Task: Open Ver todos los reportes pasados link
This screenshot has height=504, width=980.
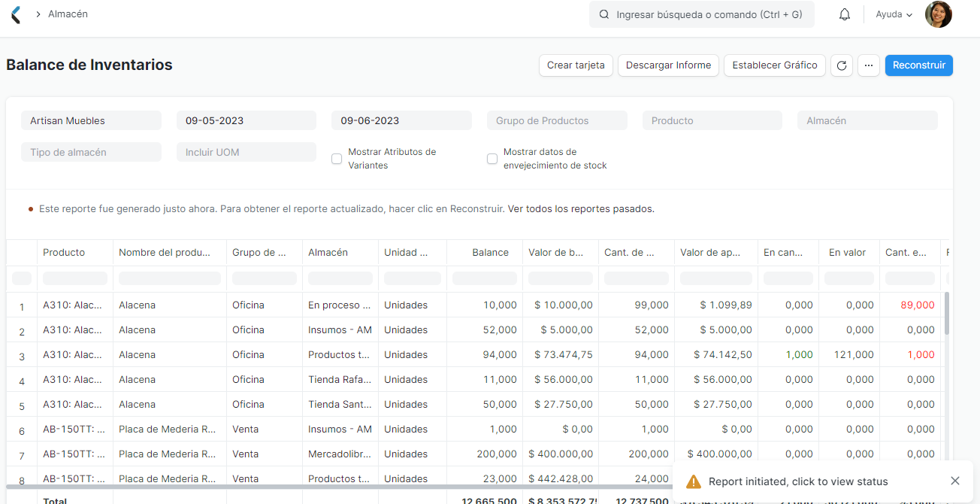Action: point(581,209)
